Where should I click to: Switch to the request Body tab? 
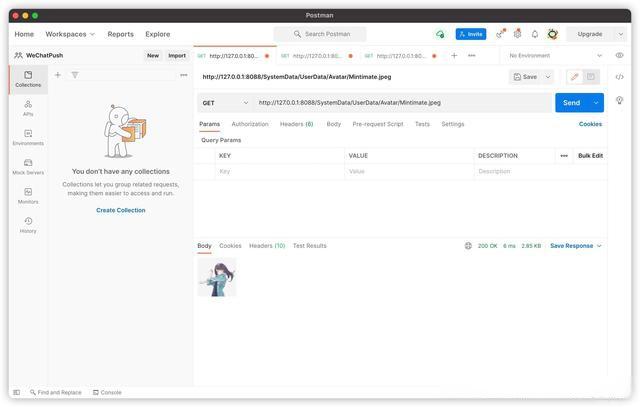[333, 124]
